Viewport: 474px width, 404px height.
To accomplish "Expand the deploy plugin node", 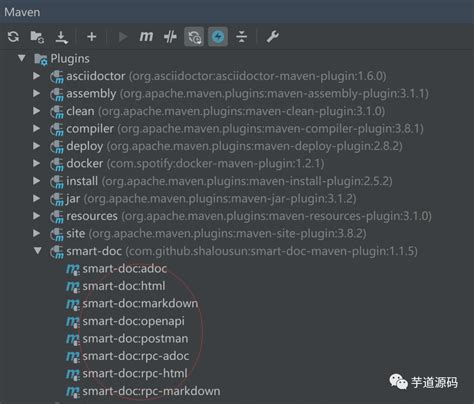I will pos(37,146).
